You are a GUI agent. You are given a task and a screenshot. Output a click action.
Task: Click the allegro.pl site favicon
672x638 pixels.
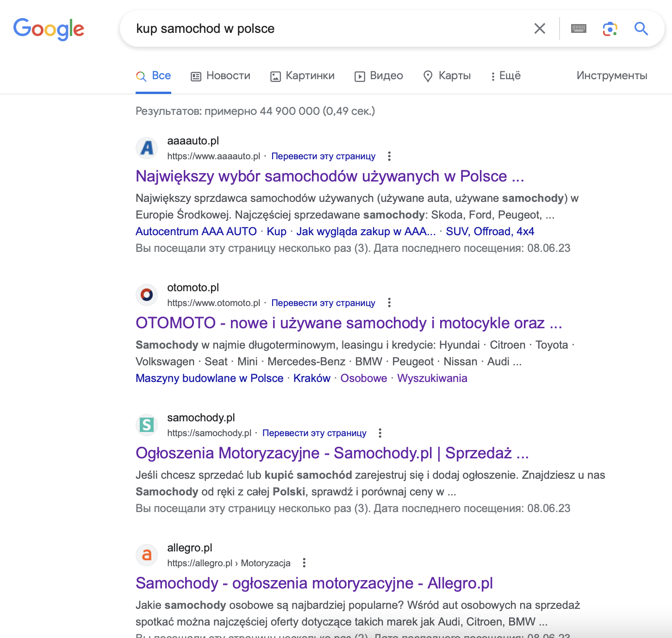[147, 555]
